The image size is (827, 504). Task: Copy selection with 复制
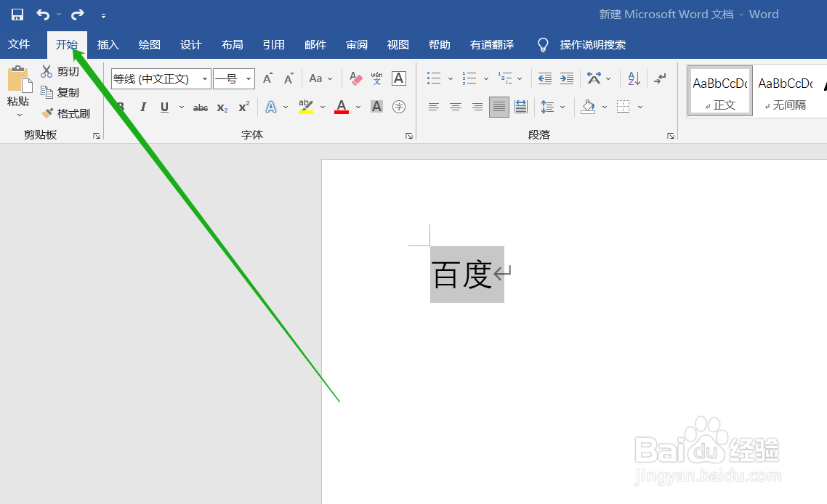coord(60,92)
